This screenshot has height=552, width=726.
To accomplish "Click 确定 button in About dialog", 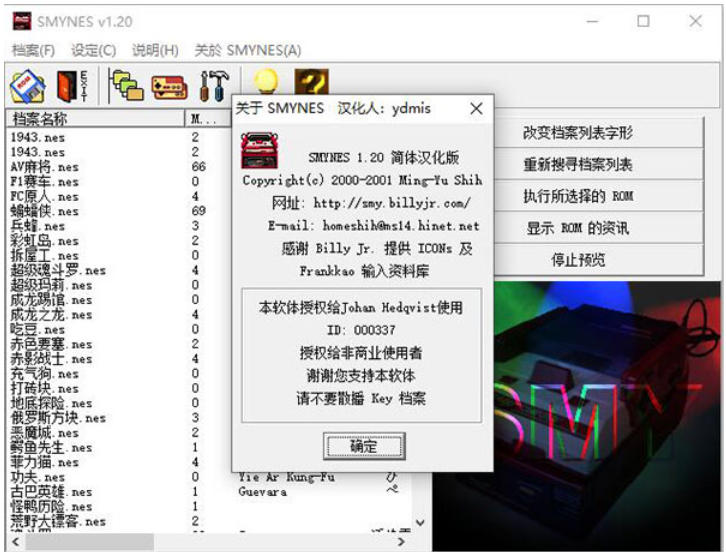I will pos(364,446).
